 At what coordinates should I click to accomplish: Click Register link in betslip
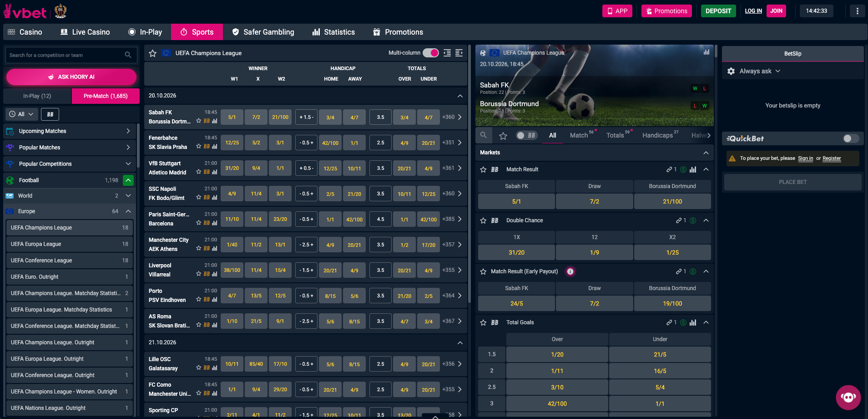(832, 158)
